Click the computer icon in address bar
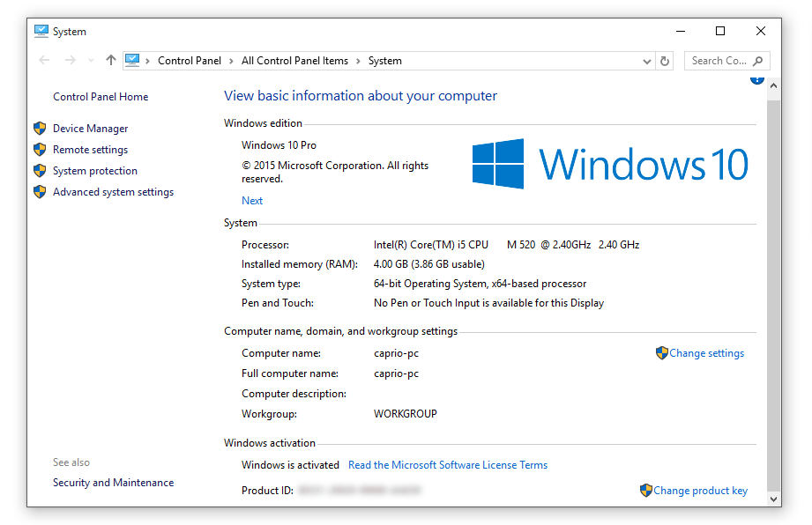 point(132,61)
